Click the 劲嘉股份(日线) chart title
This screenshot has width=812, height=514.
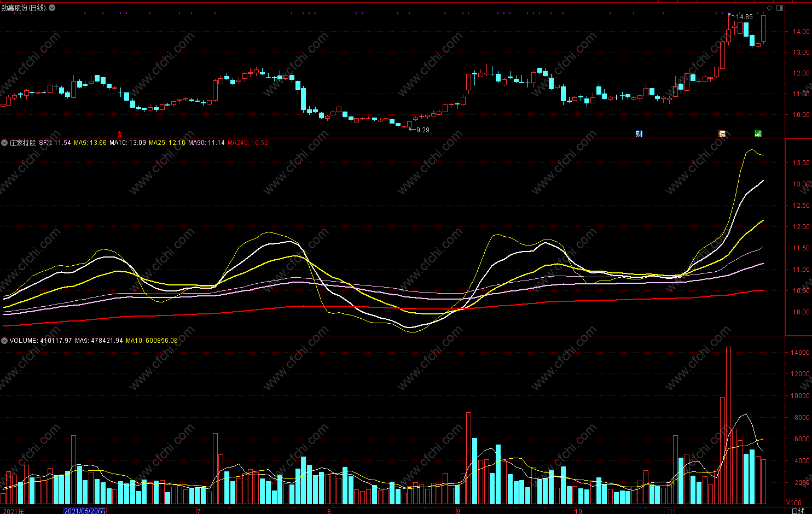pos(24,8)
